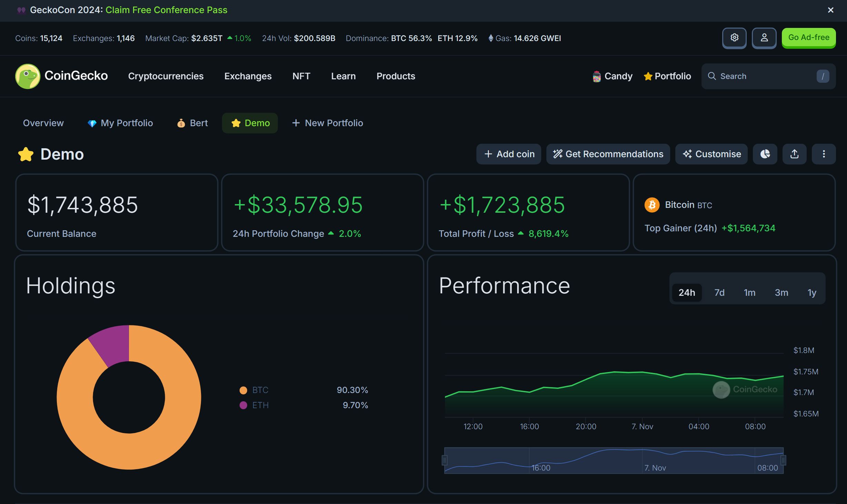This screenshot has width=847, height=504.
Task: Switch to the 7d performance view
Action: pos(719,292)
